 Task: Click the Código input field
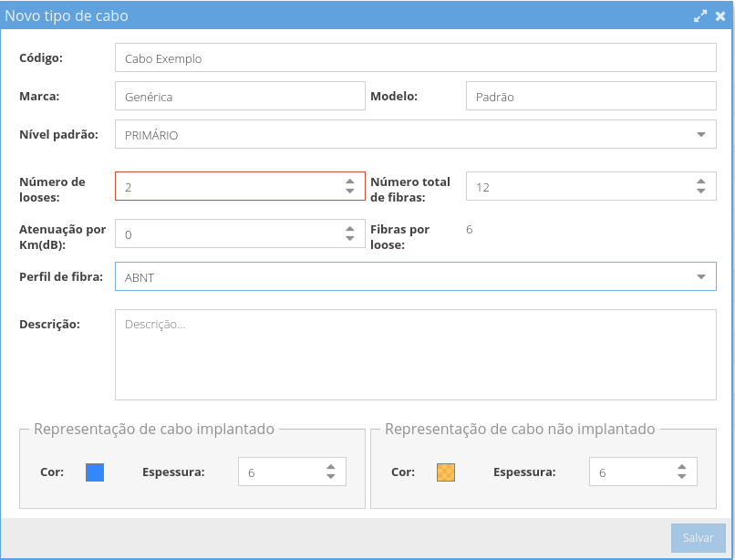click(x=415, y=57)
